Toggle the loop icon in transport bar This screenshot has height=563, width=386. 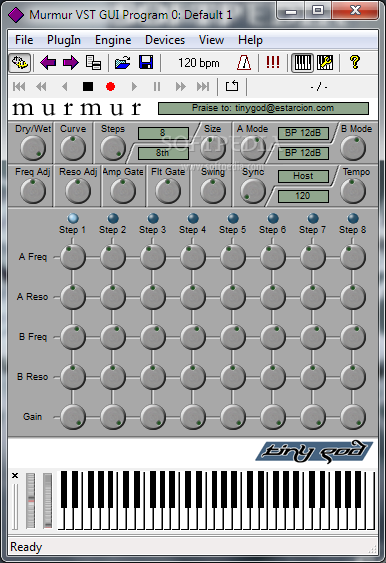click(x=232, y=86)
